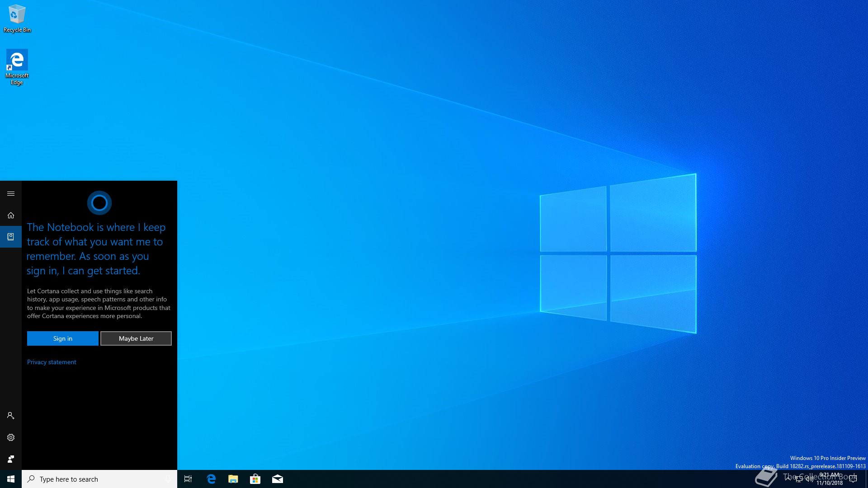Image resolution: width=868 pixels, height=488 pixels.
Task: Open the Privacy statement link
Action: point(52,362)
